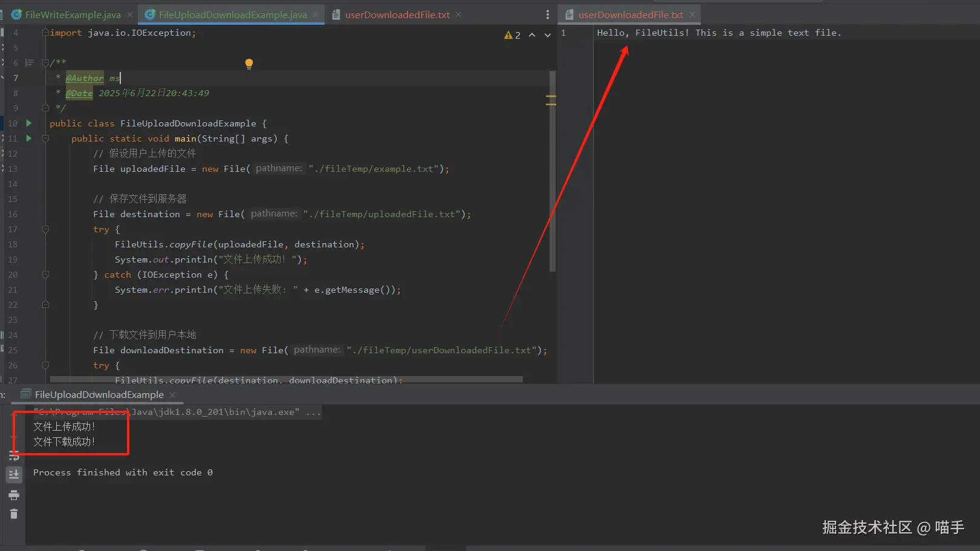
Task: Close the FileUploadDownloadExample.java tab
Action: [316, 15]
